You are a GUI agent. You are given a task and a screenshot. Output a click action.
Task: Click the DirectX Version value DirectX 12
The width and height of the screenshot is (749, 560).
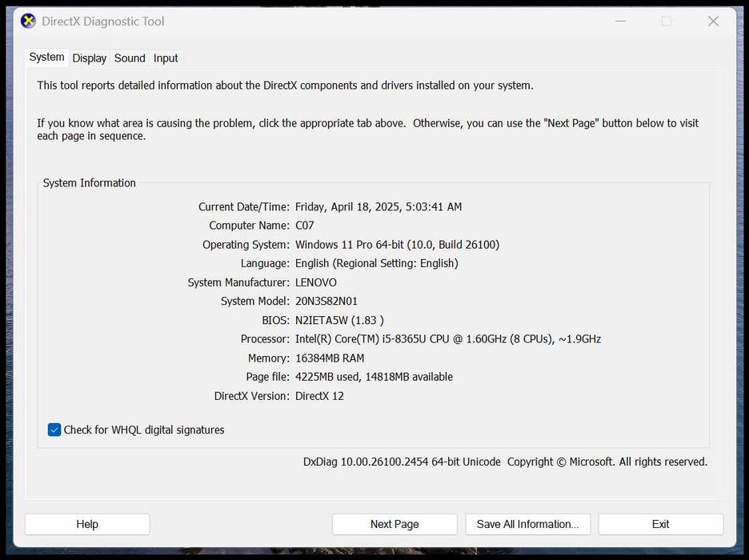point(319,396)
